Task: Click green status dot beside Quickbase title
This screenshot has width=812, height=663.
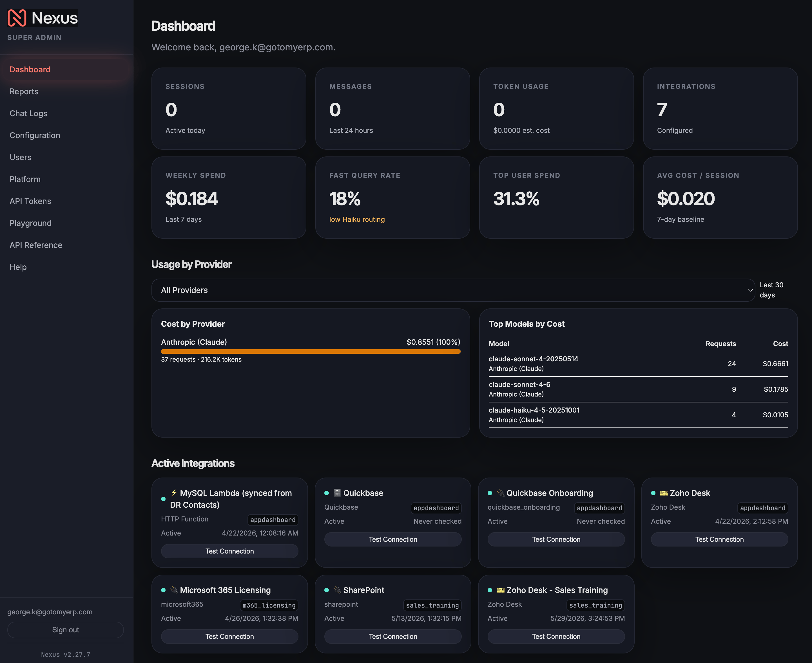Action: (x=327, y=493)
